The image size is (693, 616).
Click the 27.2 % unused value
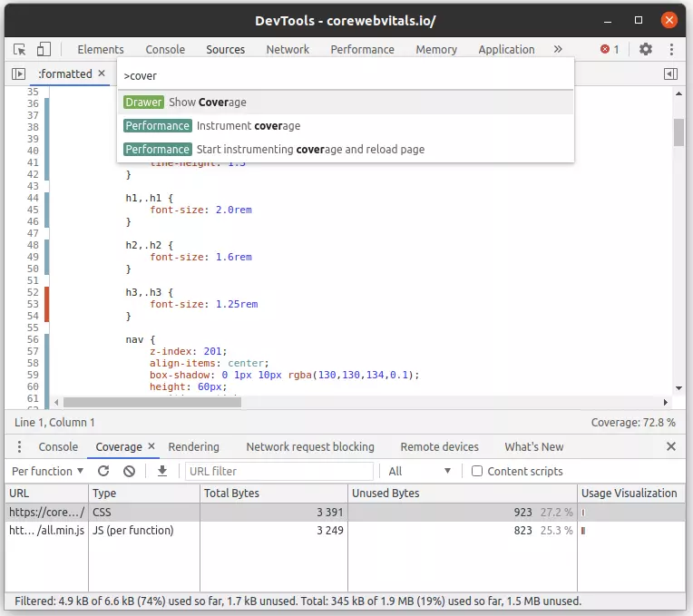pos(556,513)
